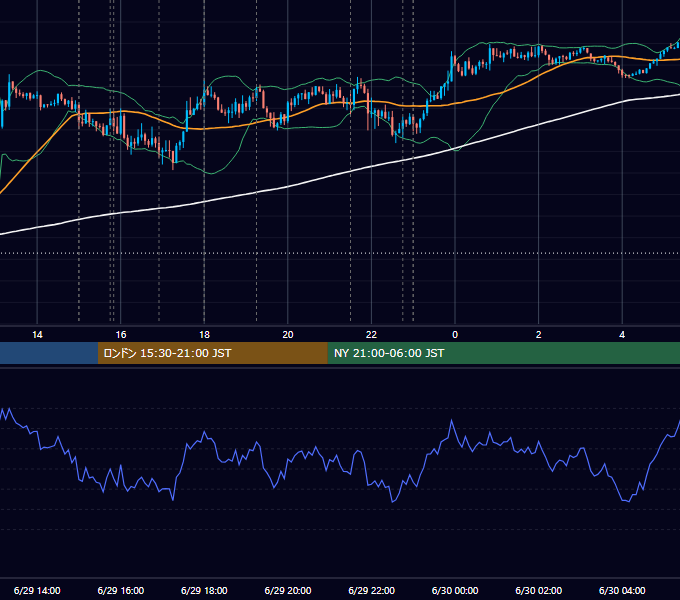Click the 4 hour label on upper axis
This screenshot has width=680, height=600.
(622, 335)
